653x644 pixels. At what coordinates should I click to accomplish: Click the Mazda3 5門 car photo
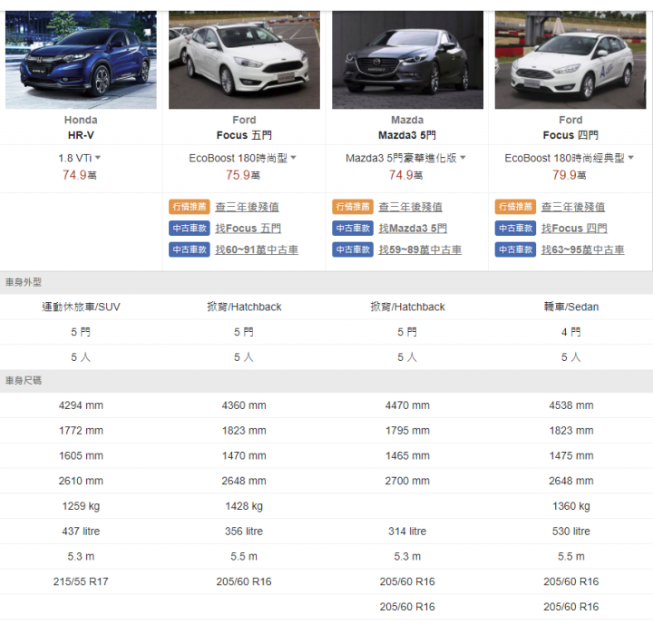point(407,60)
